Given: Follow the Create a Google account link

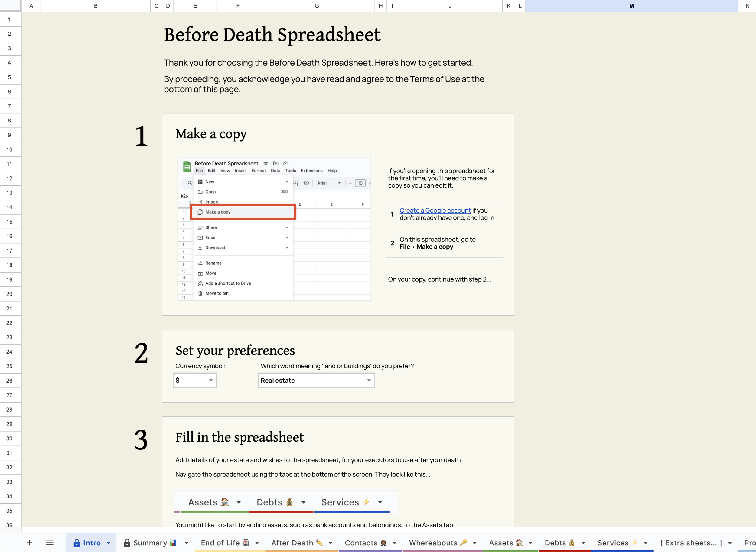Looking at the screenshot, I should [x=435, y=211].
